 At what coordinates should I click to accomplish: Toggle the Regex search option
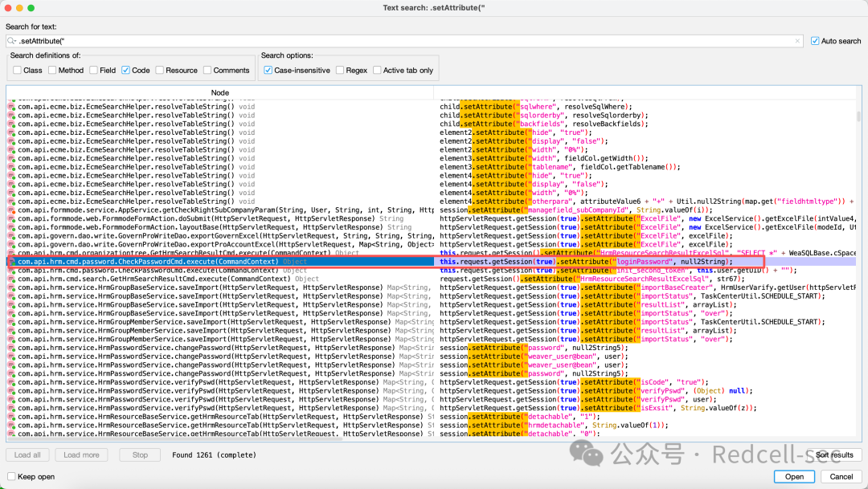pyautogui.click(x=340, y=70)
